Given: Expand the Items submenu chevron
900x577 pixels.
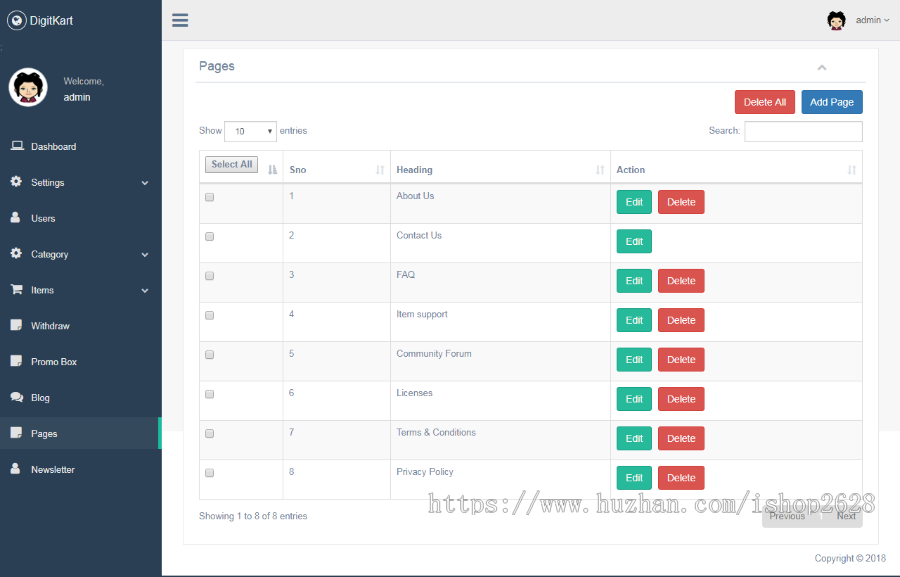Looking at the screenshot, I should coord(145,291).
